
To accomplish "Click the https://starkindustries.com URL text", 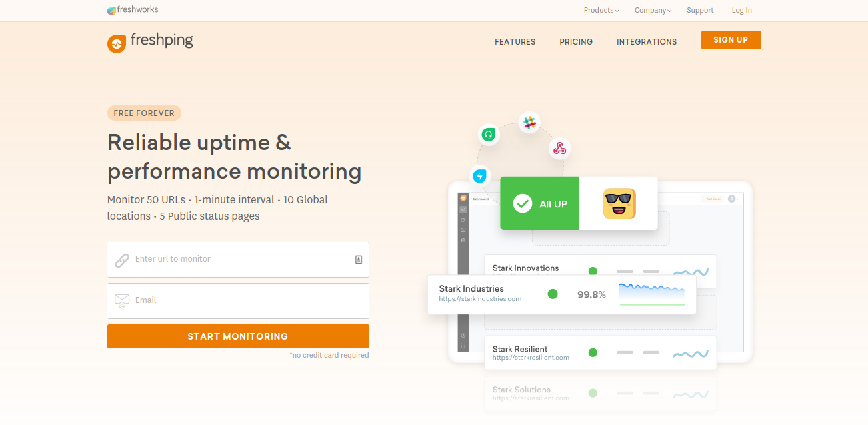I will coord(480,299).
